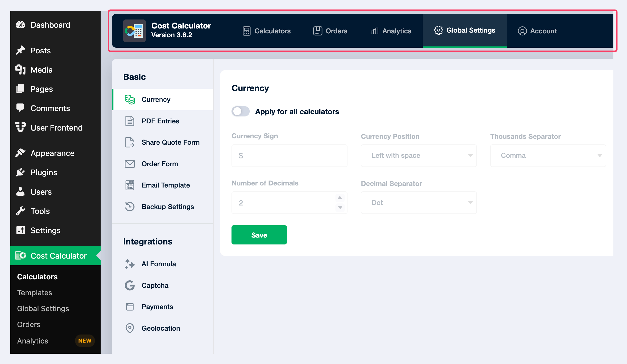
Task: Click the Share Quote Form icon
Action: [x=130, y=142]
